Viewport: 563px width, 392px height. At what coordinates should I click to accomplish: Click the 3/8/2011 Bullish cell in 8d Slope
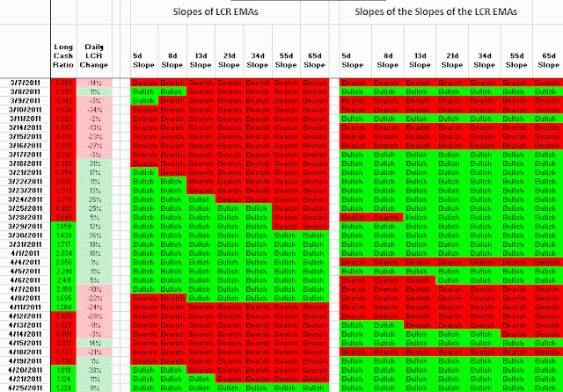point(172,91)
